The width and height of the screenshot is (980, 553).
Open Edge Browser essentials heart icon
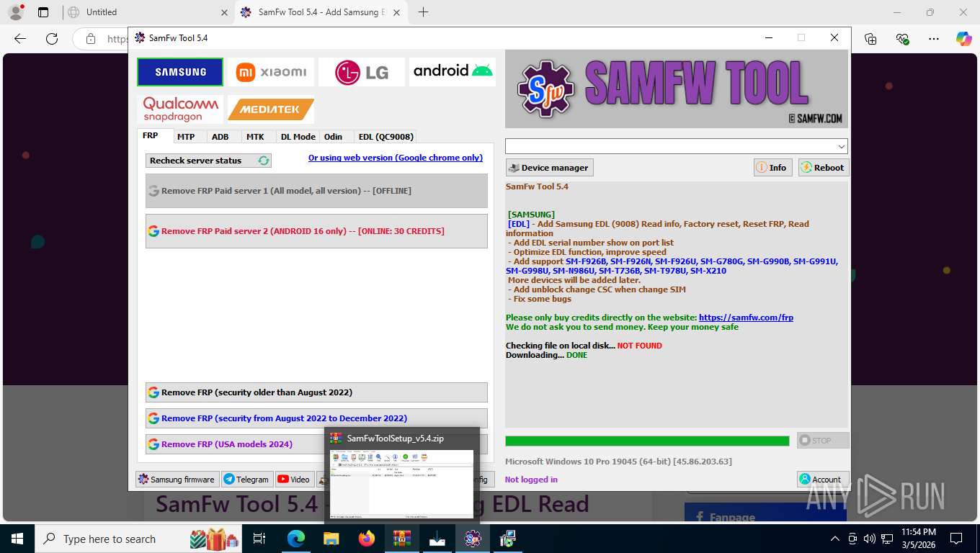pos(902,39)
